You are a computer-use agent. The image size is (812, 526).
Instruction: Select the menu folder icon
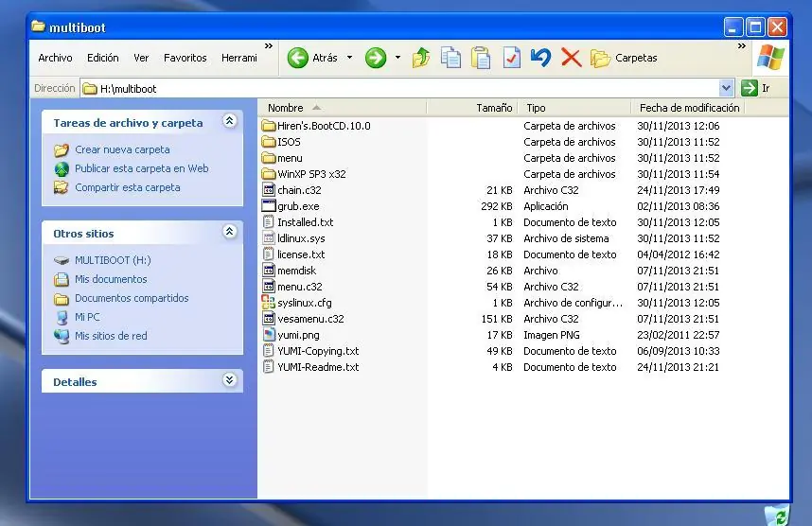coord(268,158)
